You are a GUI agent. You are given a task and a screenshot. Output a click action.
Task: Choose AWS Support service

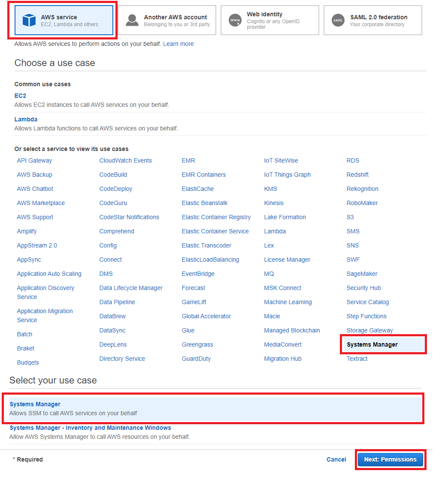(35, 217)
